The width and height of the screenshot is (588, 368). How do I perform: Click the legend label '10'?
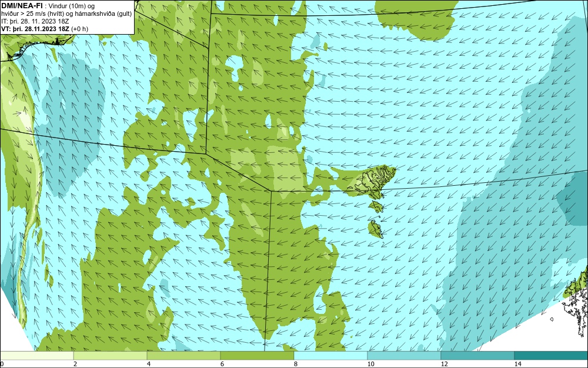click(x=370, y=364)
